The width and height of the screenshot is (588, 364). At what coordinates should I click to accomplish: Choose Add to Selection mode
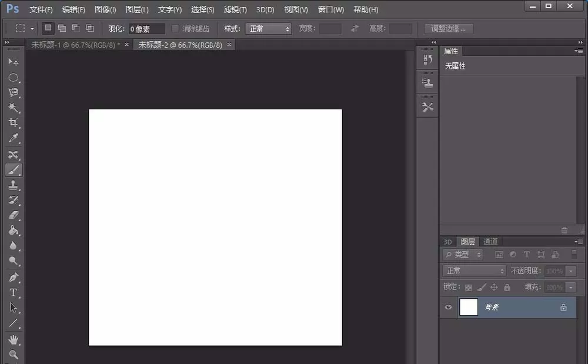click(62, 28)
